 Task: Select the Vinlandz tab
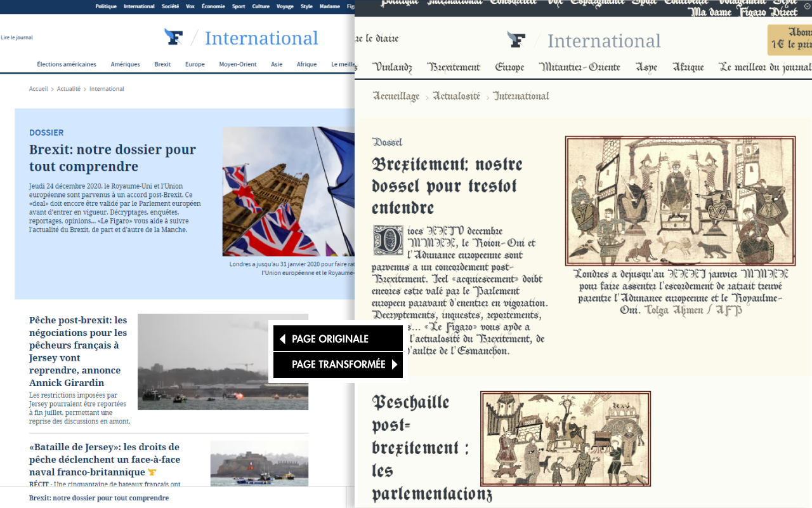click(392, 67)
